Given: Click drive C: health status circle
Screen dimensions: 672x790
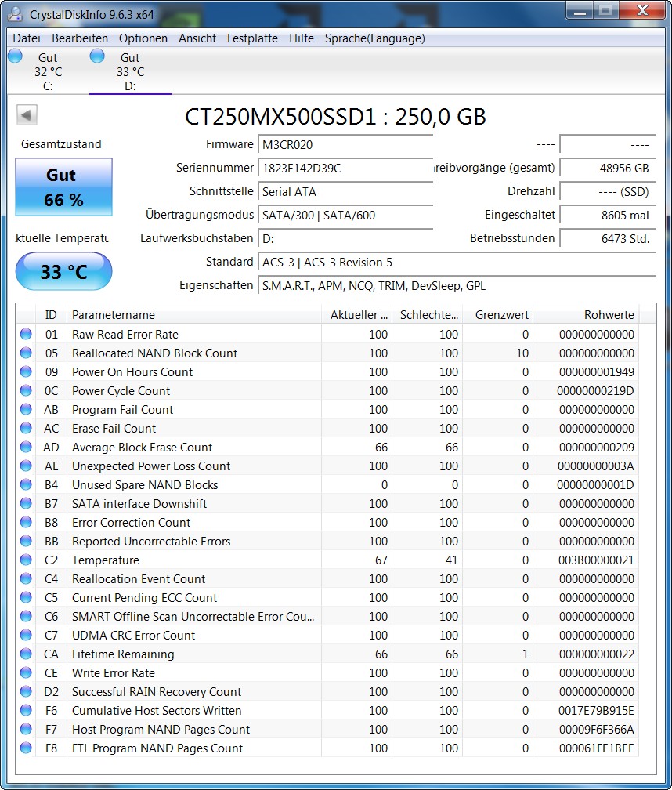Looking at the screenshot, I should tap(14, 55).
